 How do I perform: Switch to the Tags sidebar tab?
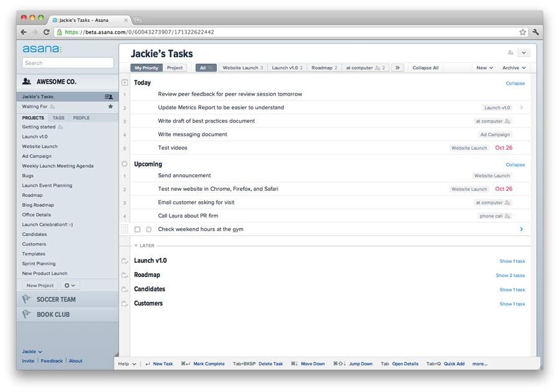(x=58, y=117)
